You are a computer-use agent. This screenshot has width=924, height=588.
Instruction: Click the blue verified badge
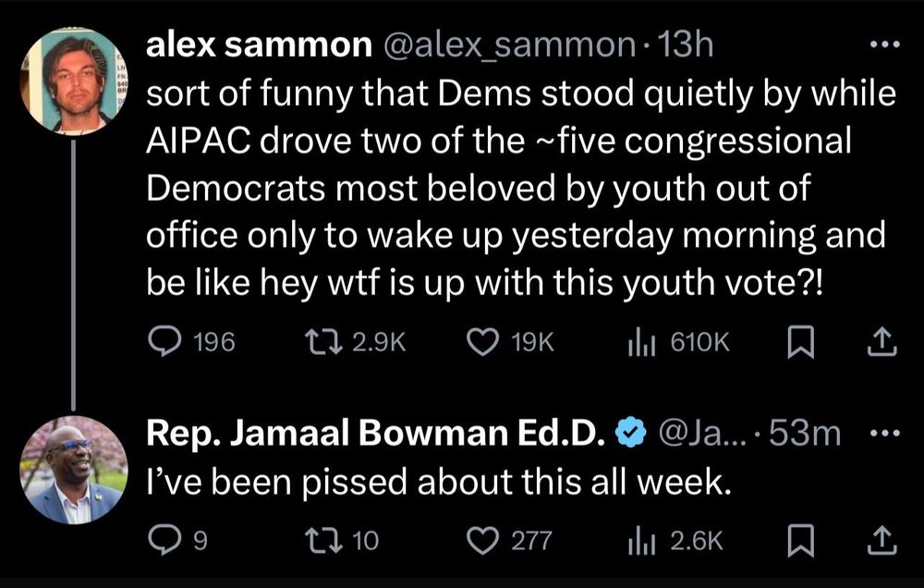pos(631,434)
